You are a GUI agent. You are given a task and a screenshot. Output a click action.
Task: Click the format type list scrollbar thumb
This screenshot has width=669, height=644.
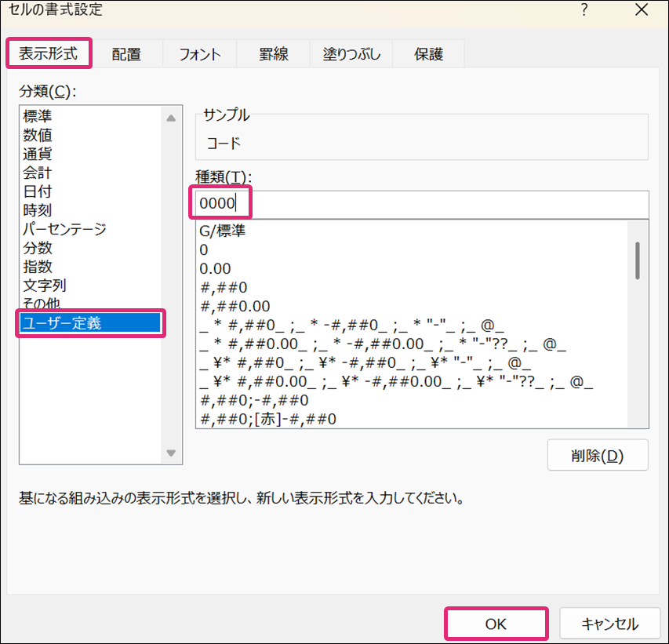pos(638,260)
